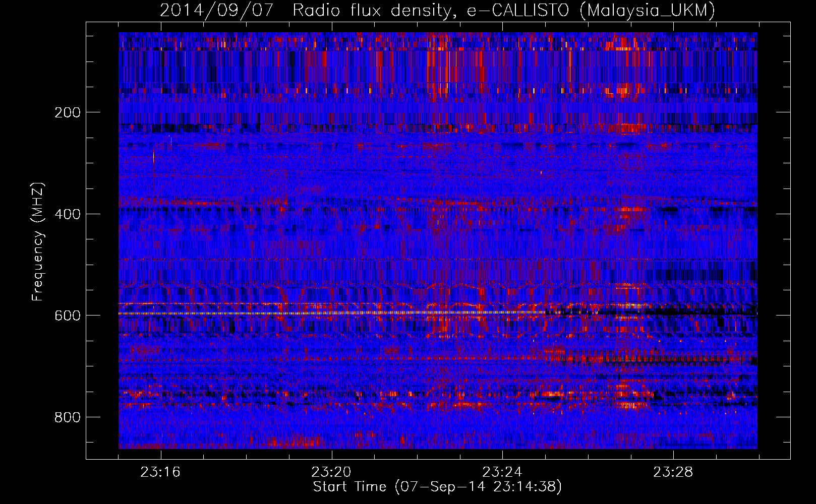Click the 23:28 time tick label
Screen dimensions: 816x504
pyautogui.click(x=673, y=472)
